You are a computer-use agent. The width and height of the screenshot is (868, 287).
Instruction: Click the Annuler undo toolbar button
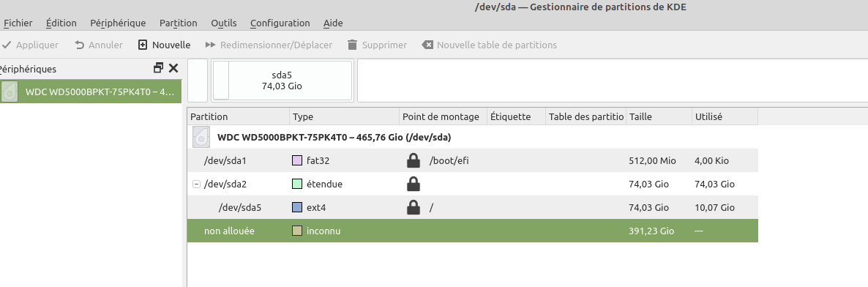pos(99,45)
